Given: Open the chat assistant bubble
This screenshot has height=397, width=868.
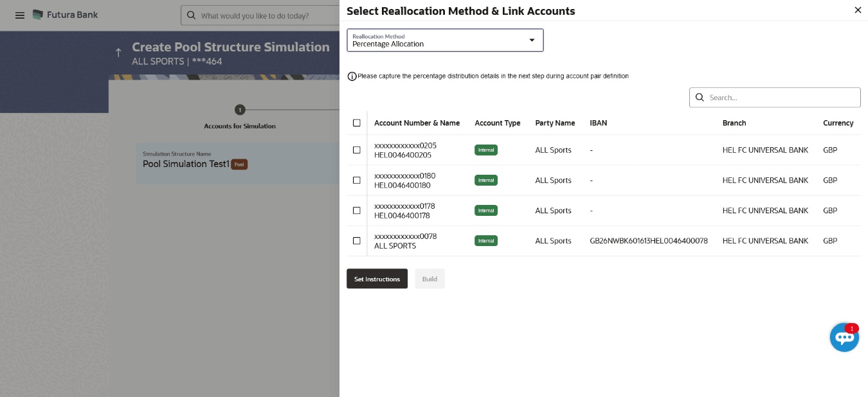Looking at the screenshot, I should 844,337.
